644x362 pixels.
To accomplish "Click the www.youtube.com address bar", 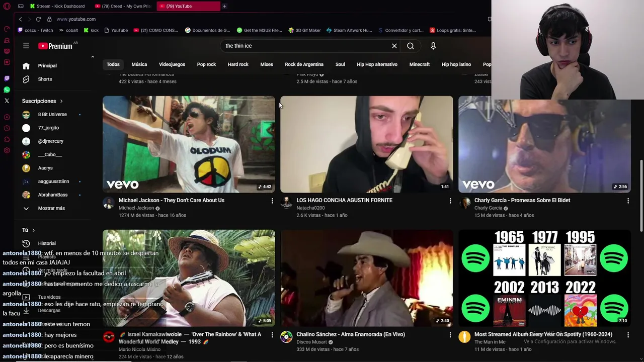I will tap(76, 19).
